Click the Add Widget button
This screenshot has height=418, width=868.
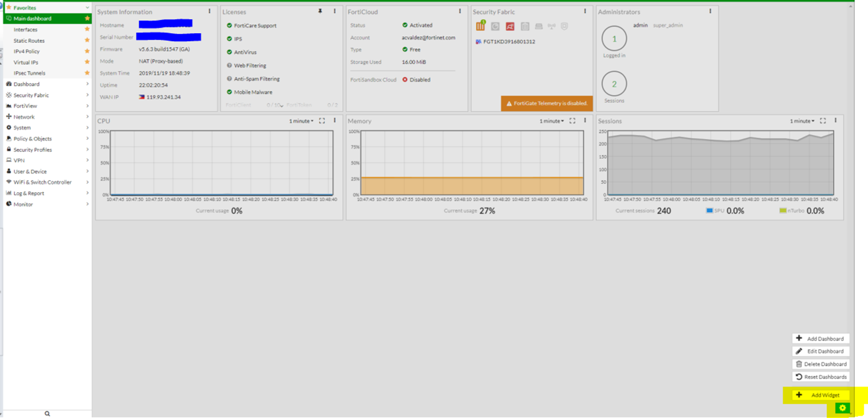pyautogui.click(x=820, y=395)
